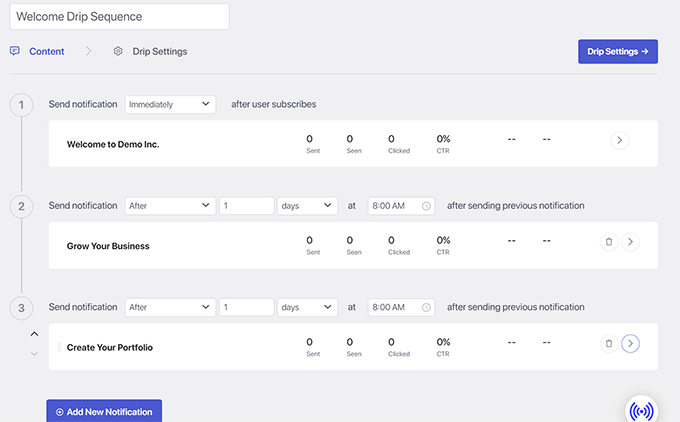Expand step 2 days unit dropdown

[307, 206]
